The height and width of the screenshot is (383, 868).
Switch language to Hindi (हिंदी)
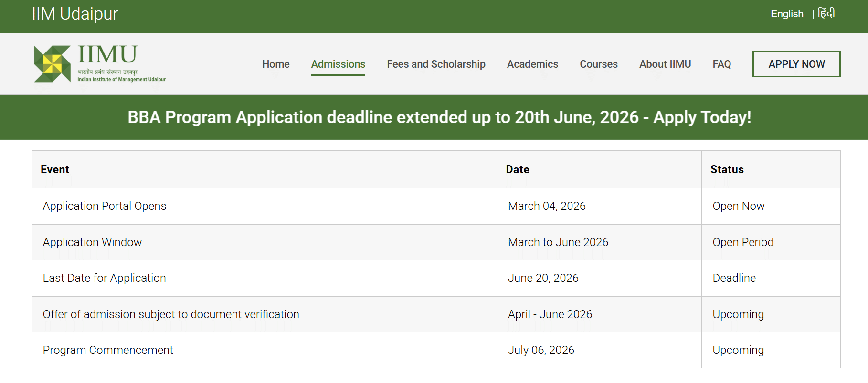[826, 13]
